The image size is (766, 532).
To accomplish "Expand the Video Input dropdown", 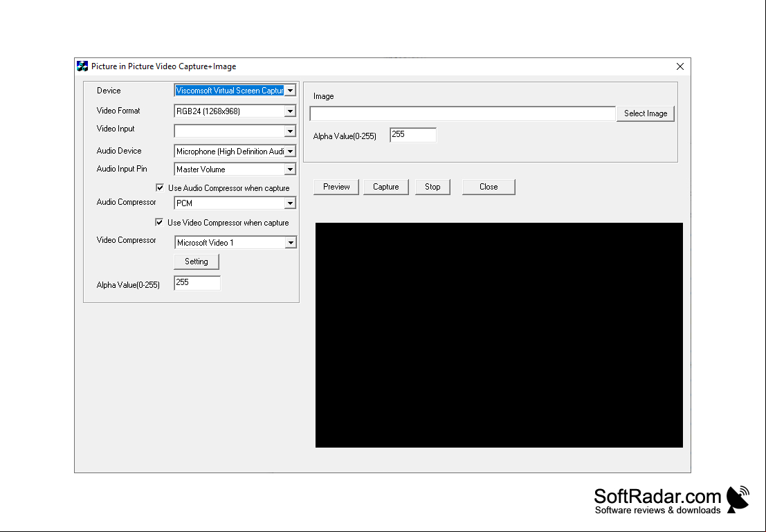I will (290, 131).
